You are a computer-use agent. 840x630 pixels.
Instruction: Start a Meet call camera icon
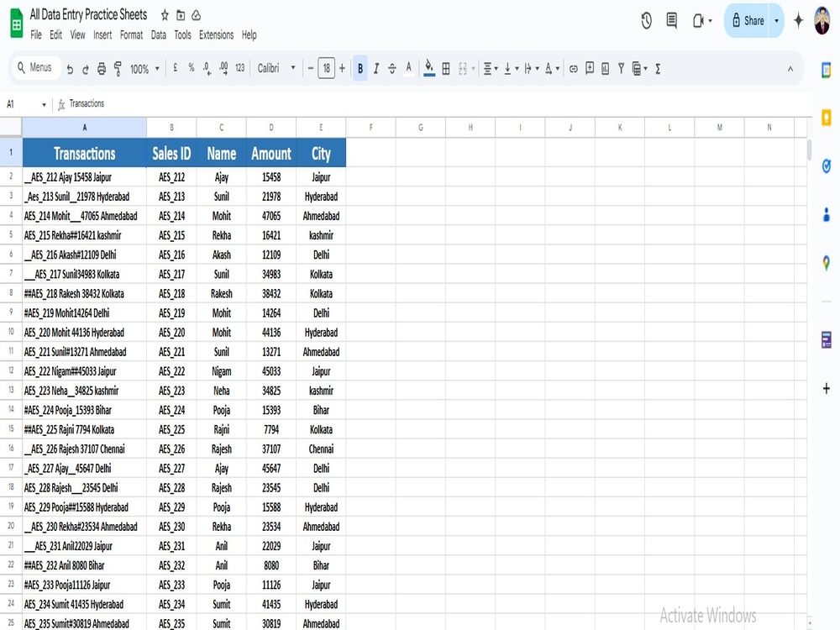[699, 21]
